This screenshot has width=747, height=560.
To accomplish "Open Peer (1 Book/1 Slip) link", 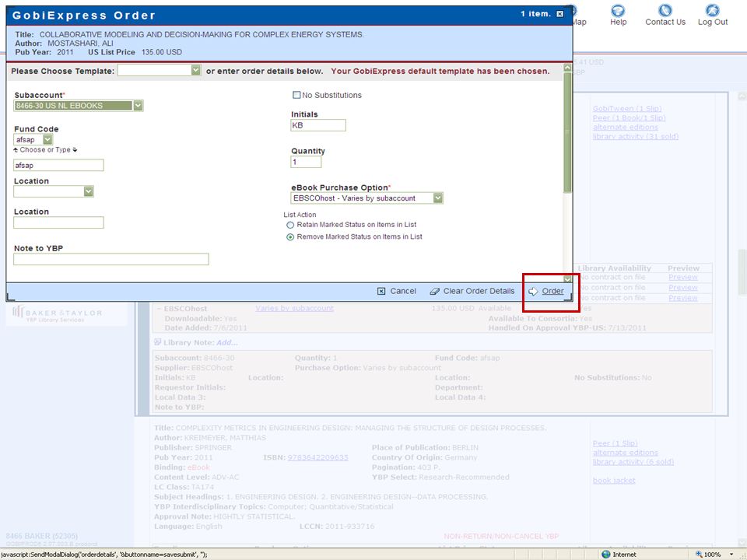I will [629, 117].
